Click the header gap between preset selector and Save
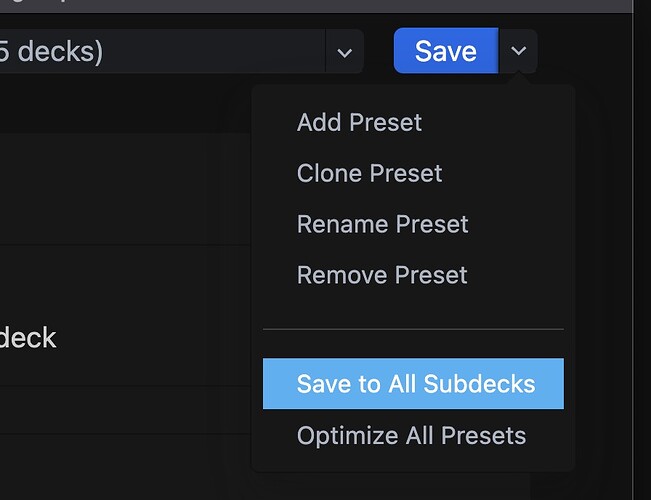651x500 pixels. coord(379,52)
